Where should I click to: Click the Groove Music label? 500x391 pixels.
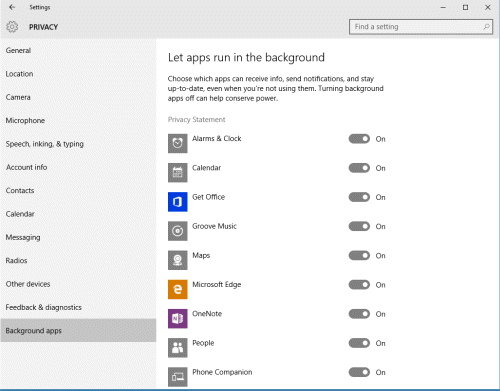click(214, 226)
